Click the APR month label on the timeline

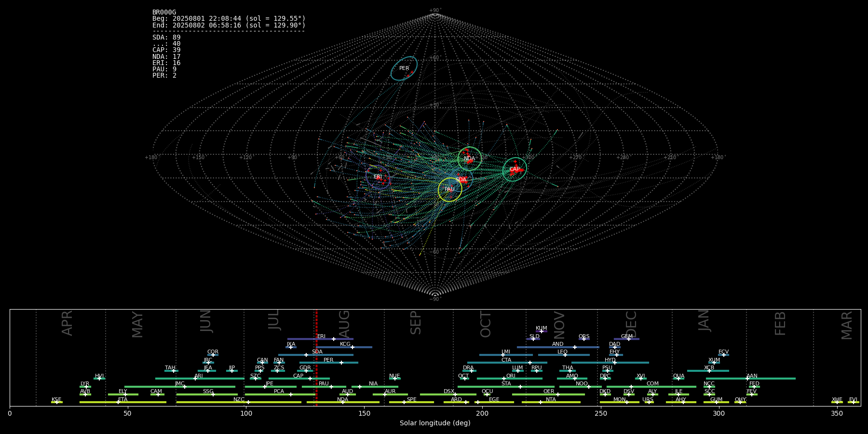(67, 323)
